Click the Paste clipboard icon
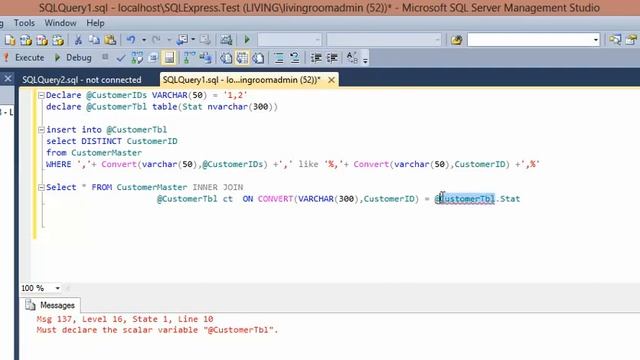Screen dimensions: 640x360 click(x=110, y=40)
